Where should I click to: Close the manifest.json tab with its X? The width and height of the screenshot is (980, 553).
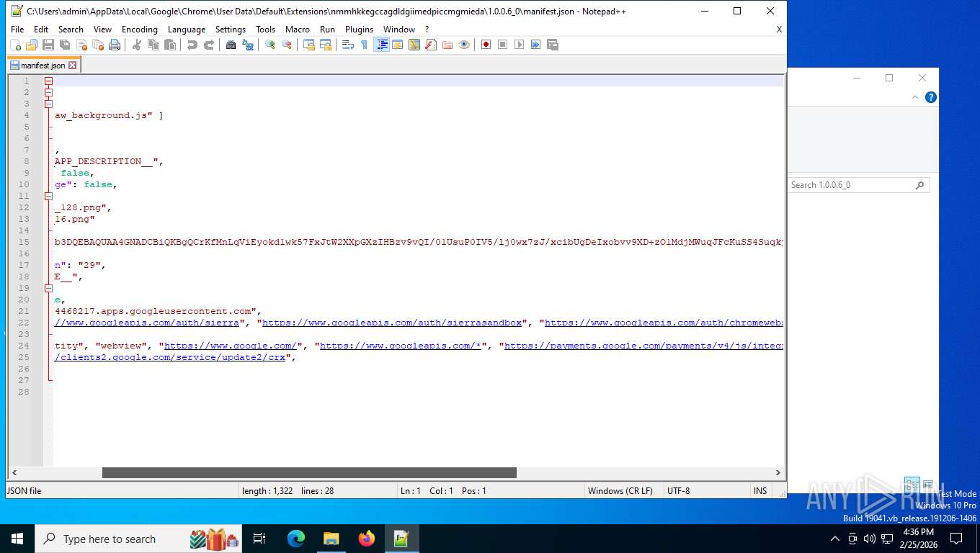(72, 66)
